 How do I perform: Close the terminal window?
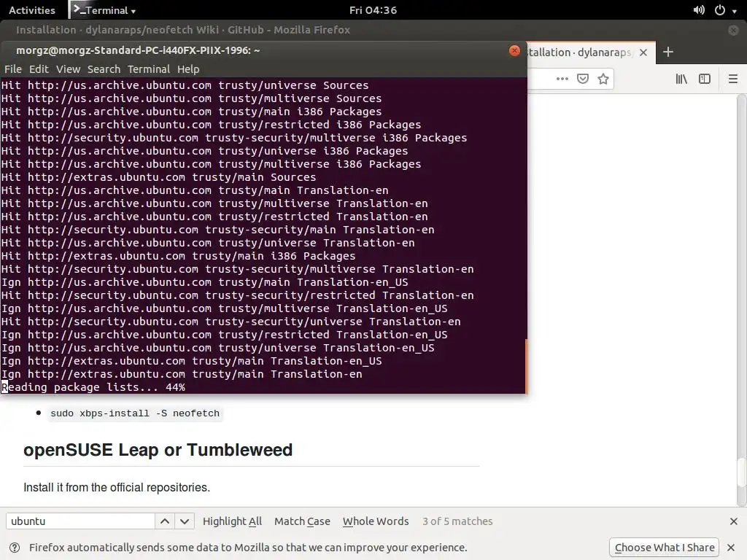(x=514, y=50)
